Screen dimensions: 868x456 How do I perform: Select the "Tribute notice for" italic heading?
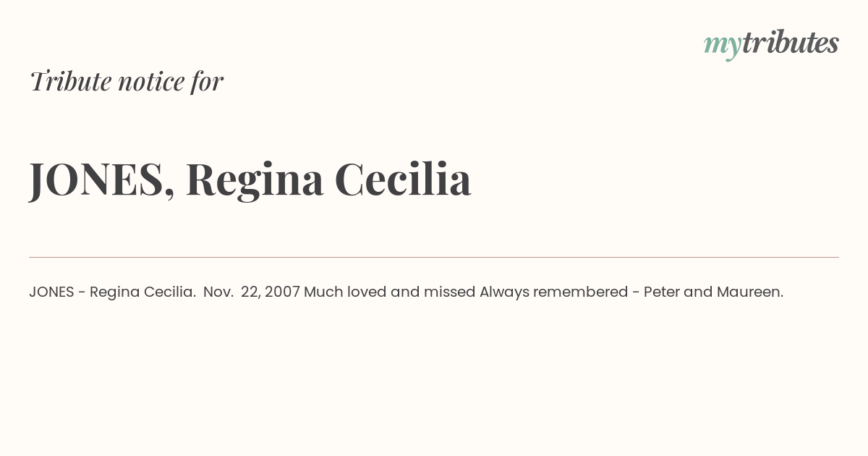[126, 81]
